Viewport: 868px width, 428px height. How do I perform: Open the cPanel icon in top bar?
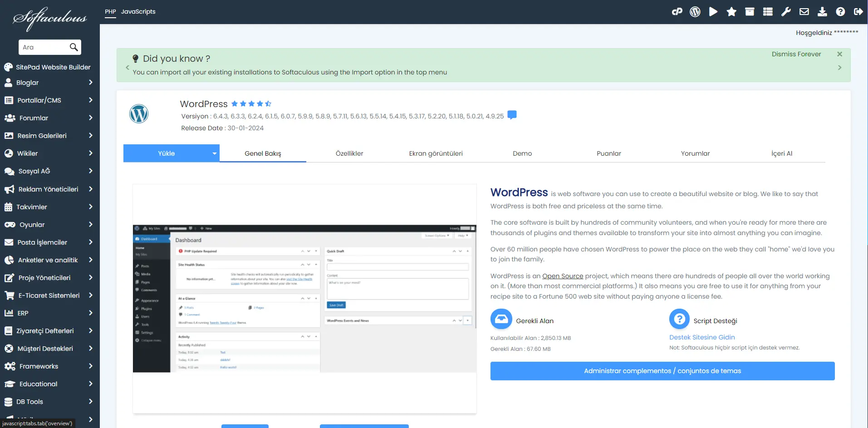[x=677, y=12]
